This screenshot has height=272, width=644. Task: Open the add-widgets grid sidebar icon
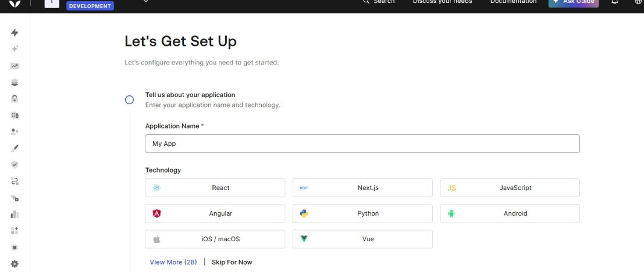pos(15,231)
